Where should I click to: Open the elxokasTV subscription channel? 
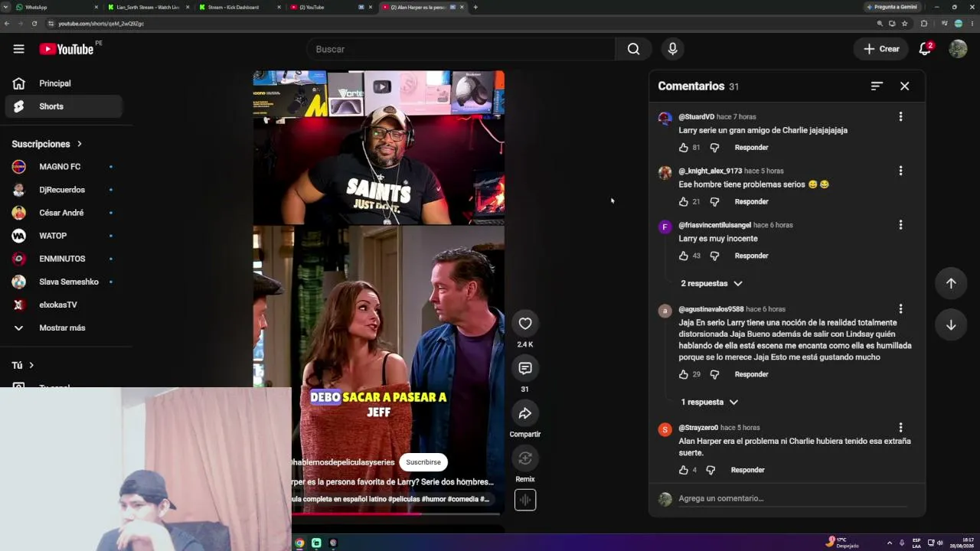click(62, 305)
